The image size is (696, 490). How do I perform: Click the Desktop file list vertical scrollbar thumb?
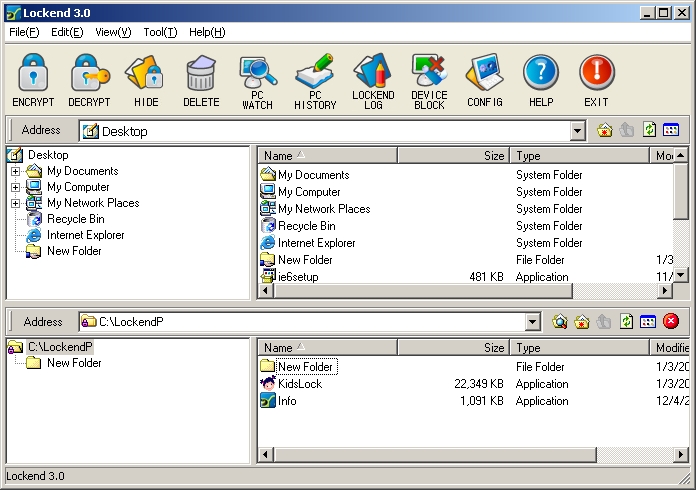point(680,191)
